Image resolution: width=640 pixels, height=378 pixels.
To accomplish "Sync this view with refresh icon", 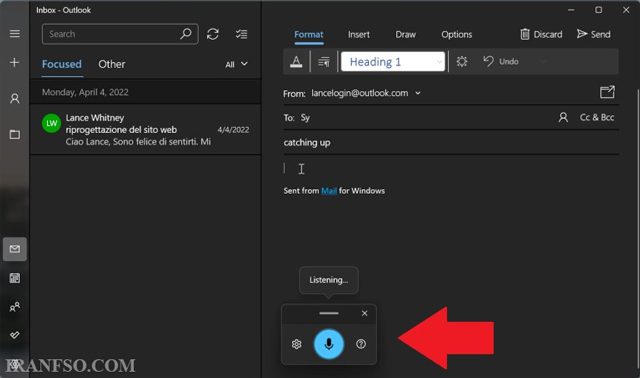I will [x=213, y=34].
